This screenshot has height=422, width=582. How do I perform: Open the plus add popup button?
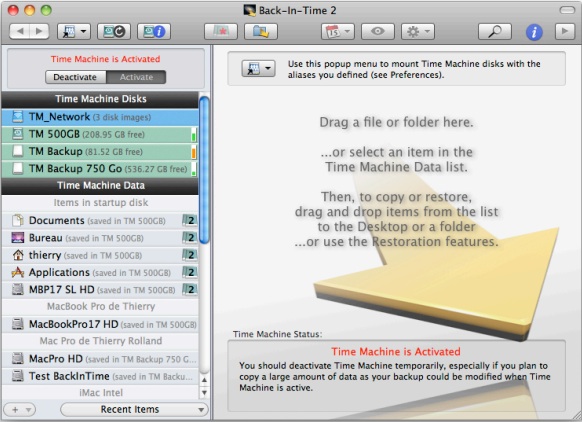19,410
